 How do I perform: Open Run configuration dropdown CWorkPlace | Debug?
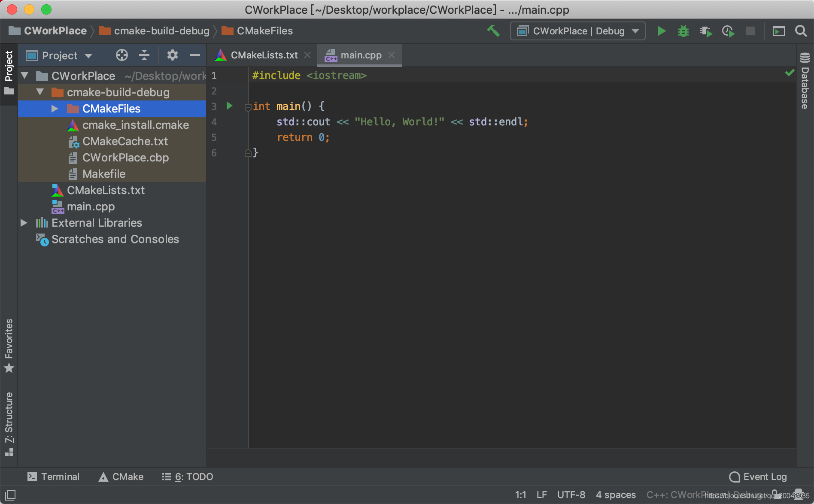point(577,31)
